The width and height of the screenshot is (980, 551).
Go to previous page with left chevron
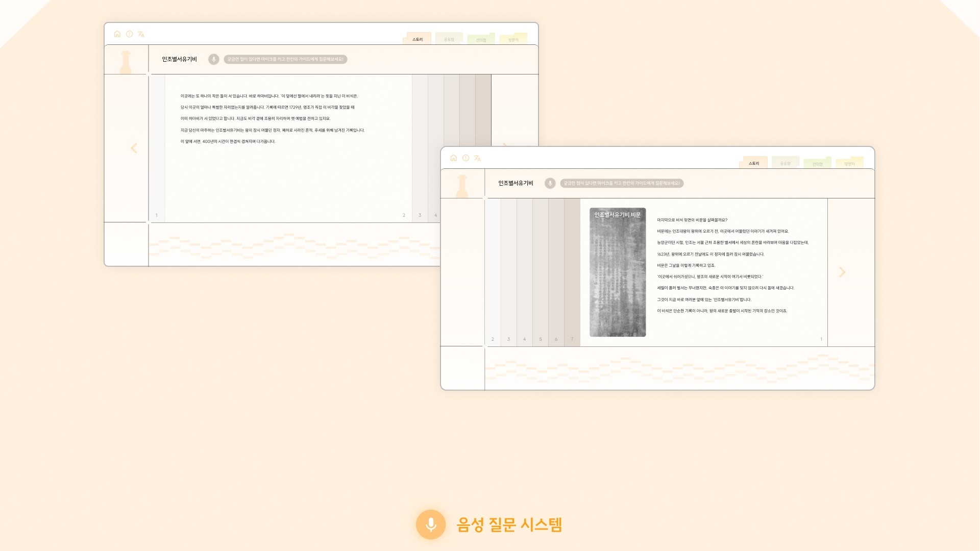tap(134, 148)
